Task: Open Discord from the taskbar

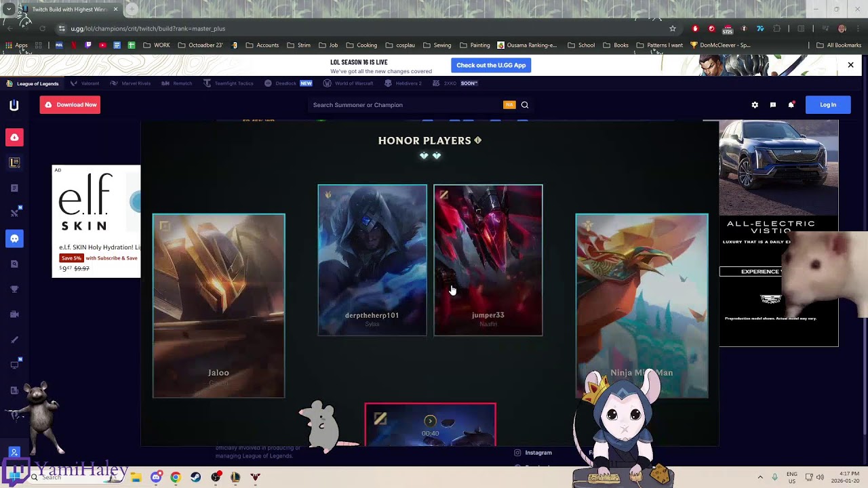Action: 156,477
